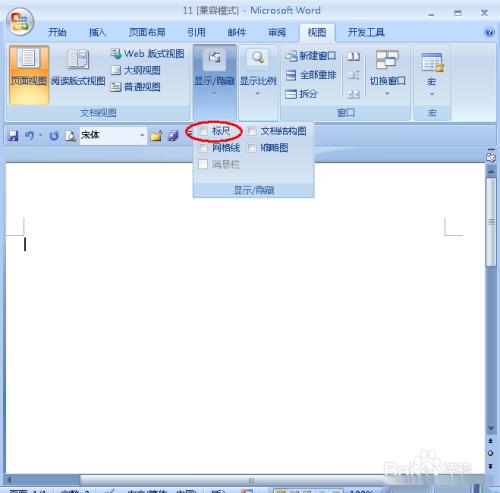Click the vertical scrollbar thumb
The image size is (500, 493).
pos(491,222)
